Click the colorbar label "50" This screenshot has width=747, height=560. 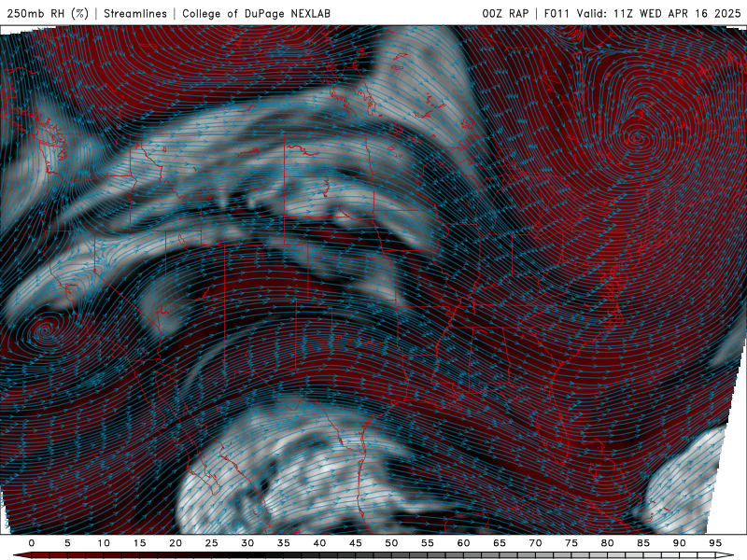(391, 543)
